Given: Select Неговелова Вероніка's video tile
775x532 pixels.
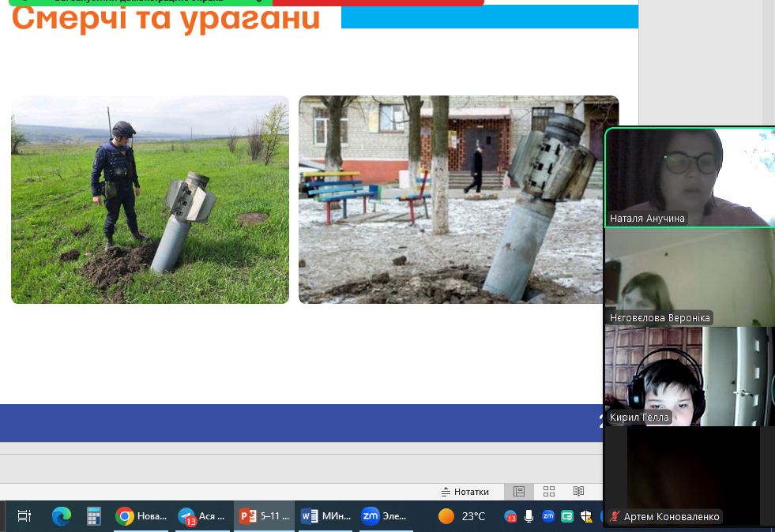Looking at the screenshot, I should [689, 276].
